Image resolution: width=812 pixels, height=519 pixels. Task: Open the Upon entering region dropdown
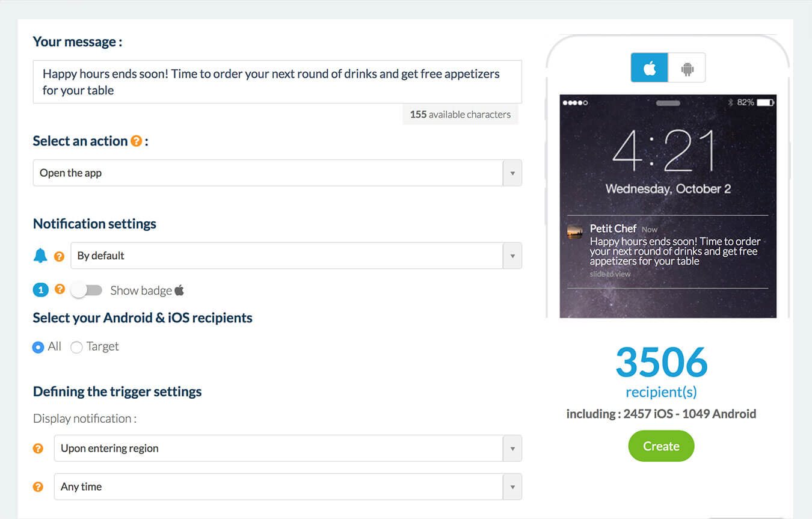coord(288,449)
